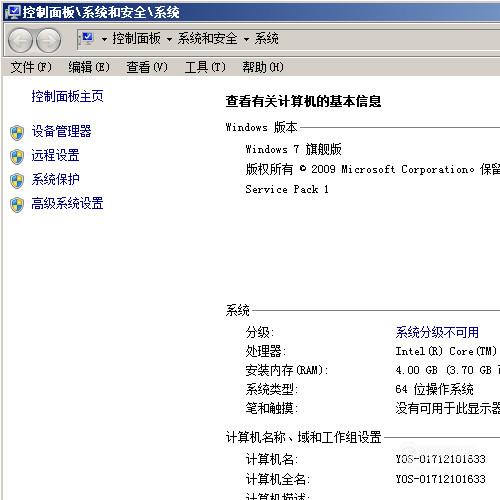500x500 pixels.
Task: Expand dropdown arrow before 系统和安全 breadcrumb
Action: pyautogui.click(x=169, y=40)
